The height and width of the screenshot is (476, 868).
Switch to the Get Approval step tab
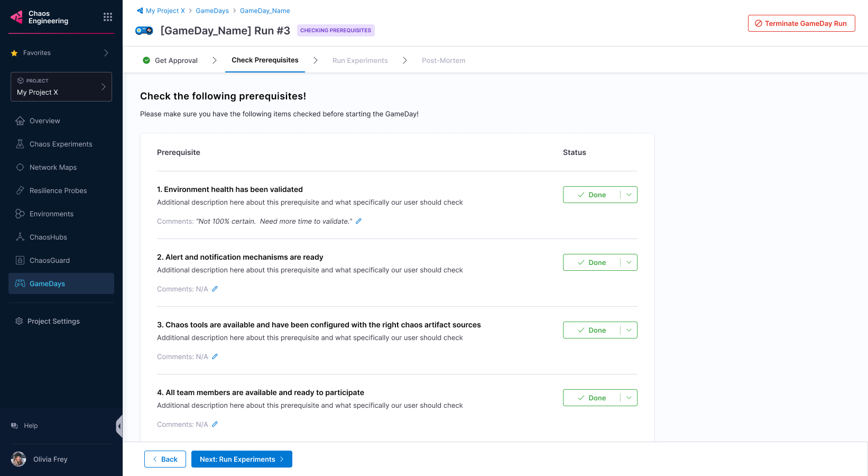(x=170, y=60)
